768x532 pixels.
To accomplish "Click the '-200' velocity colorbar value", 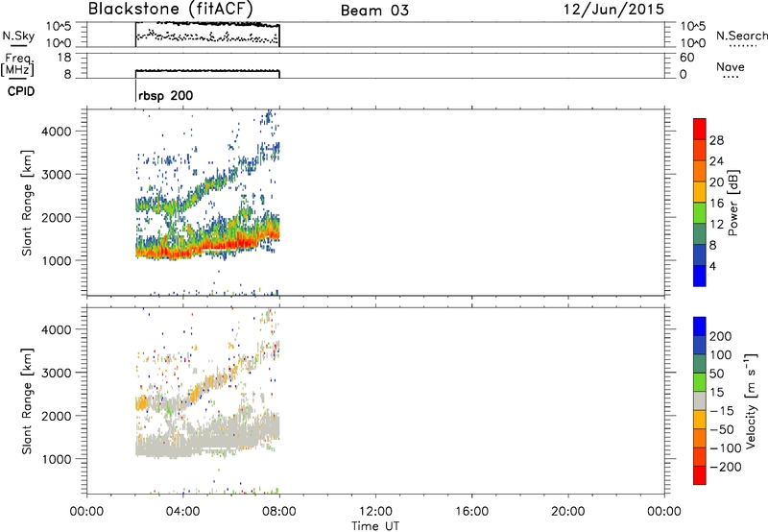I will coord(724,467).
